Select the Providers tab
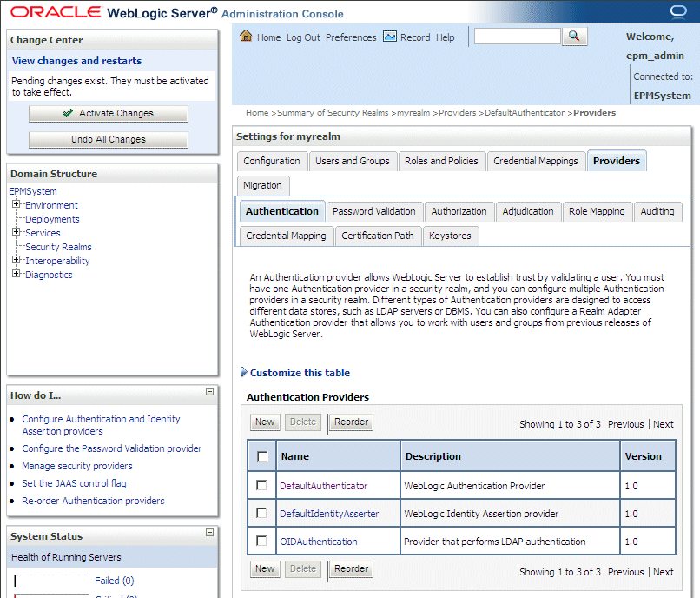700x598 pixels. (617, 161)
